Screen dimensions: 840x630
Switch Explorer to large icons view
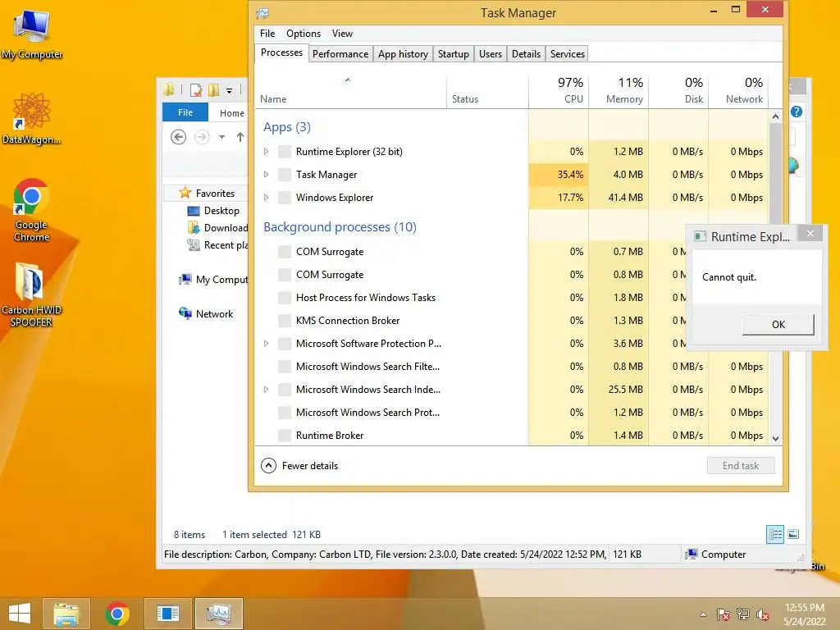[793, 534]
